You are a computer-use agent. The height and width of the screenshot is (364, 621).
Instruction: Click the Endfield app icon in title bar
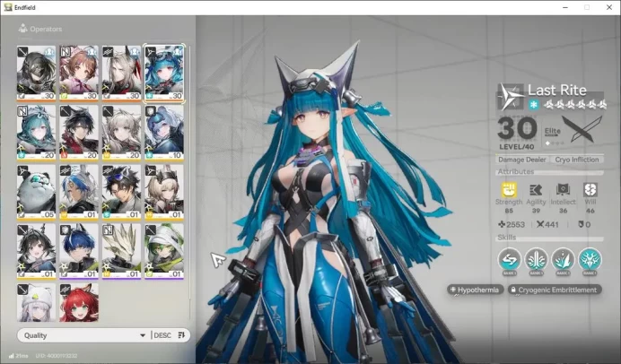[7, 7]
